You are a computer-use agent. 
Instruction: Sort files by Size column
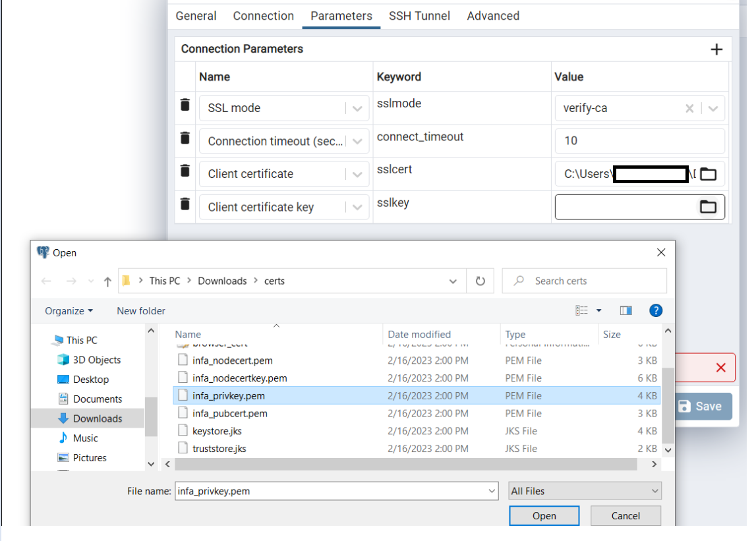[612, 334]
